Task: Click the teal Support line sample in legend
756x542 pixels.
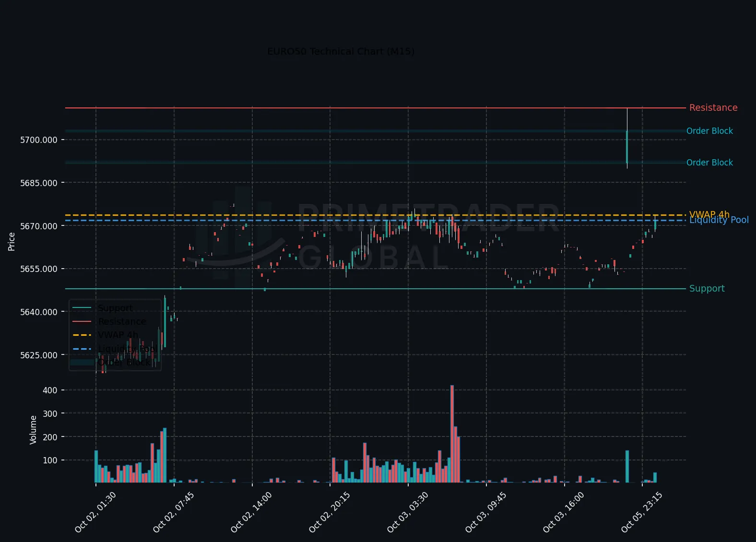Action: [x=82, y=308]
